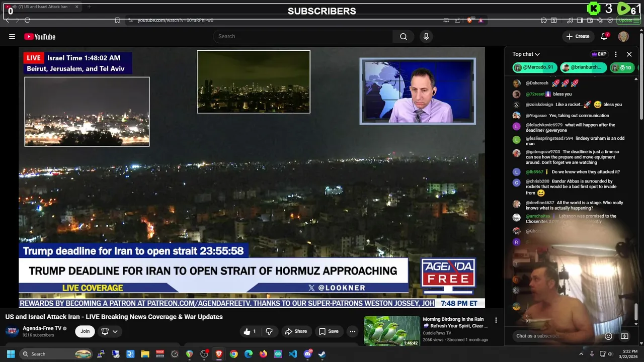Expand the Top chat mode dropdown
This screenshot has width=644, height=362.
[526, 54]
